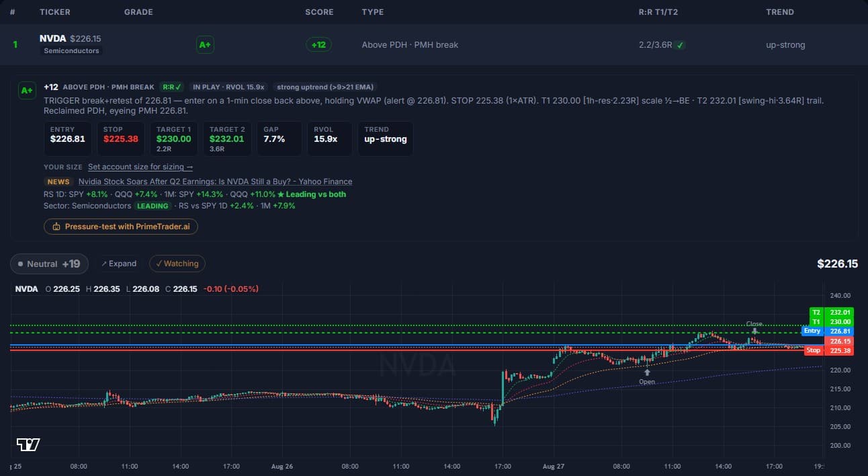Click the # column header
This screenshot has height=476, width=868.
(13, 12)
